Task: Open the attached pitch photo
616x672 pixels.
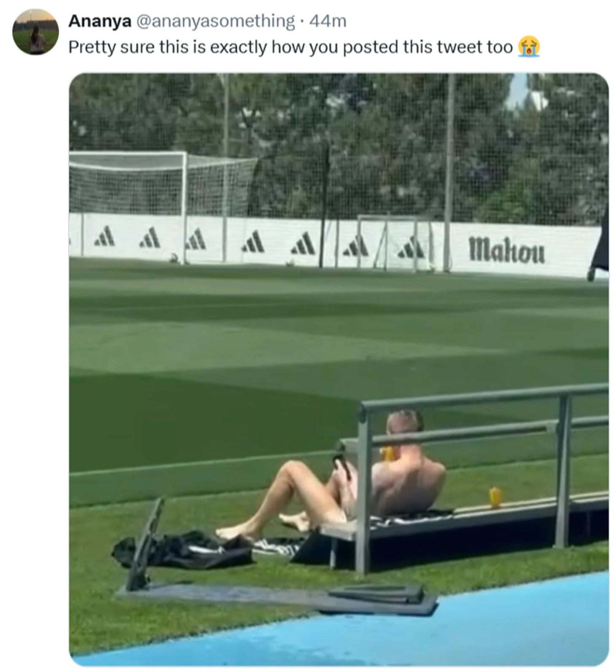Action: [339, 370]
